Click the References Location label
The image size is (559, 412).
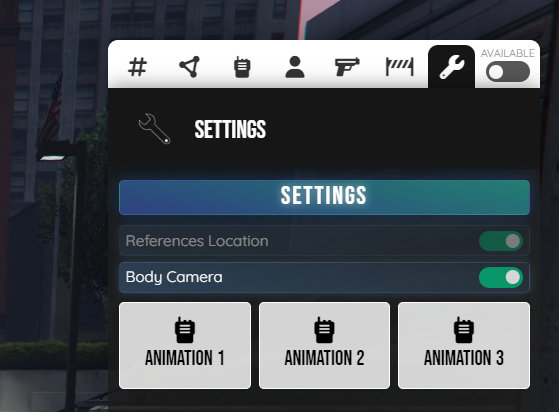point(197,241)
